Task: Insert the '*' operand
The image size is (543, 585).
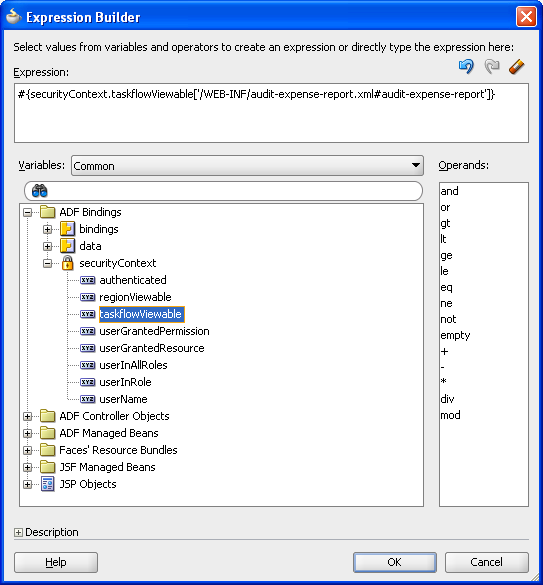Action: [x=443, y=382]
